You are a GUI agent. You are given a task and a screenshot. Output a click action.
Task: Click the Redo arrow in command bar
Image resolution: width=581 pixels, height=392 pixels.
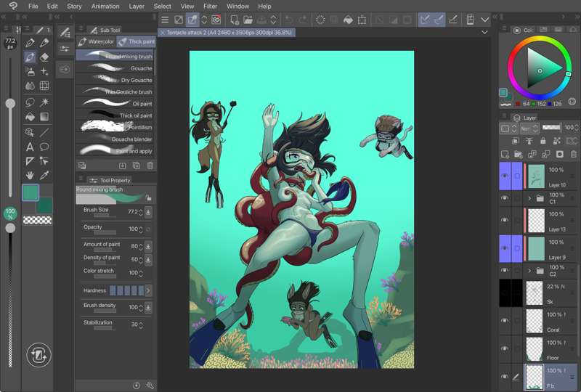point(302,20)
